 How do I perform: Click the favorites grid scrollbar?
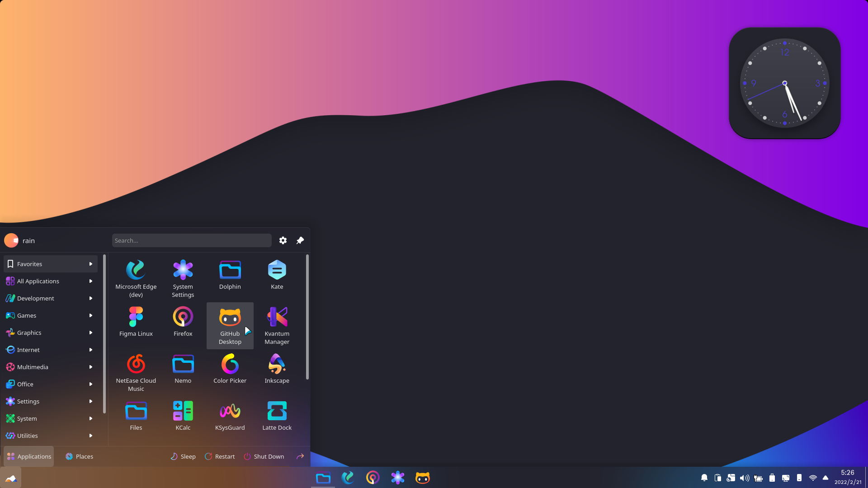point(307,317)
